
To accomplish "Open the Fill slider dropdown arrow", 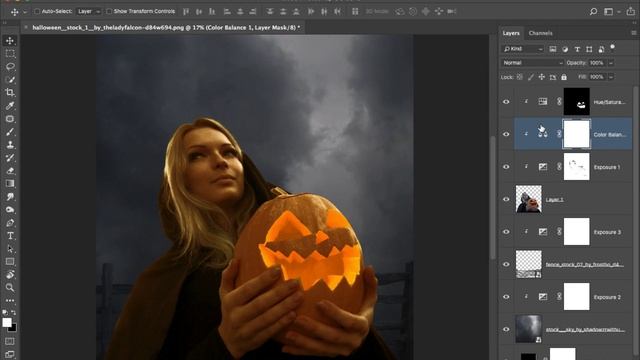I will coord(611,77).
